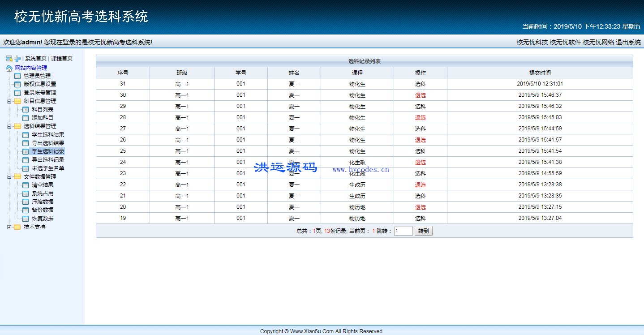The height and width of the screenshot is (335, 644).
Task: Click the page icon beside 清空结果
Action: click(x=26, y=185)
